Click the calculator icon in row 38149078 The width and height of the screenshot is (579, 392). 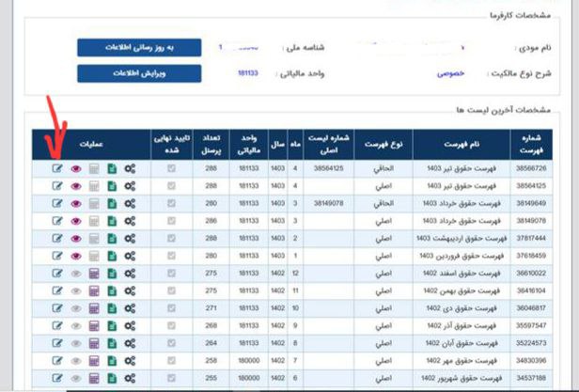(x=94, y=221)
